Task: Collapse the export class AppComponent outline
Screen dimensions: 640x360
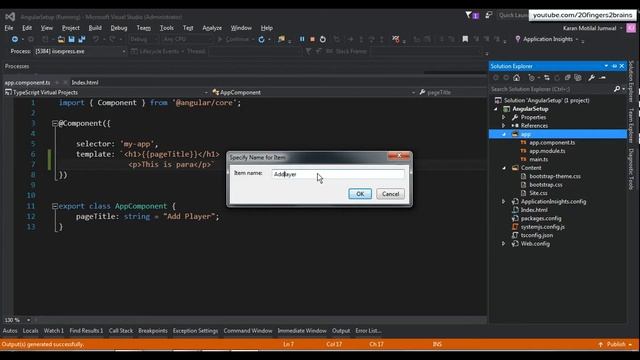Action: (55, 207)
